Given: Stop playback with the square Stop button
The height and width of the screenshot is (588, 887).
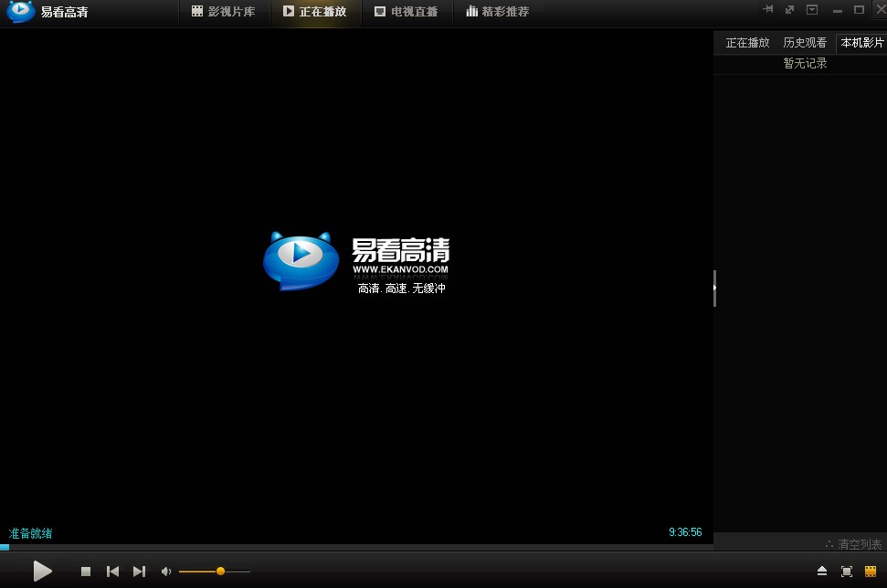Looking at the screenshot, I should 86,572.
